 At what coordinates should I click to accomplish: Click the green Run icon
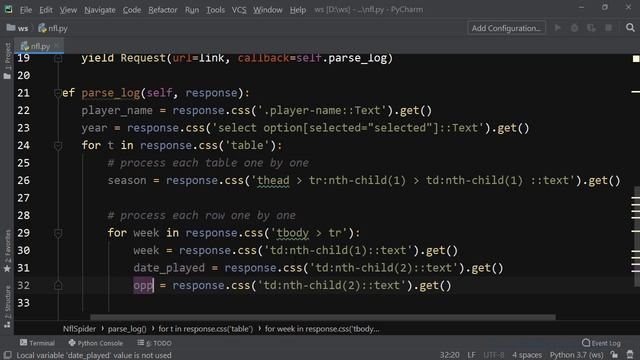[557, 28]
